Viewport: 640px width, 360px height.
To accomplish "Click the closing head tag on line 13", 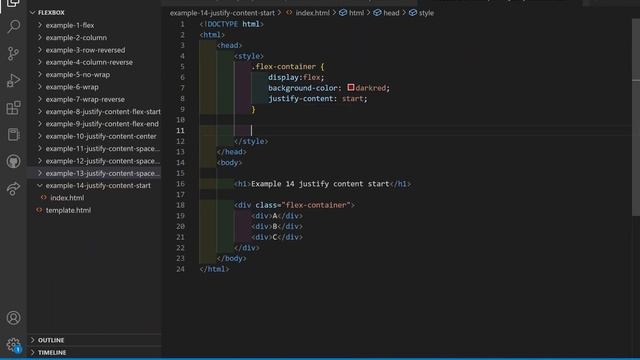I will tap(231, 152).
